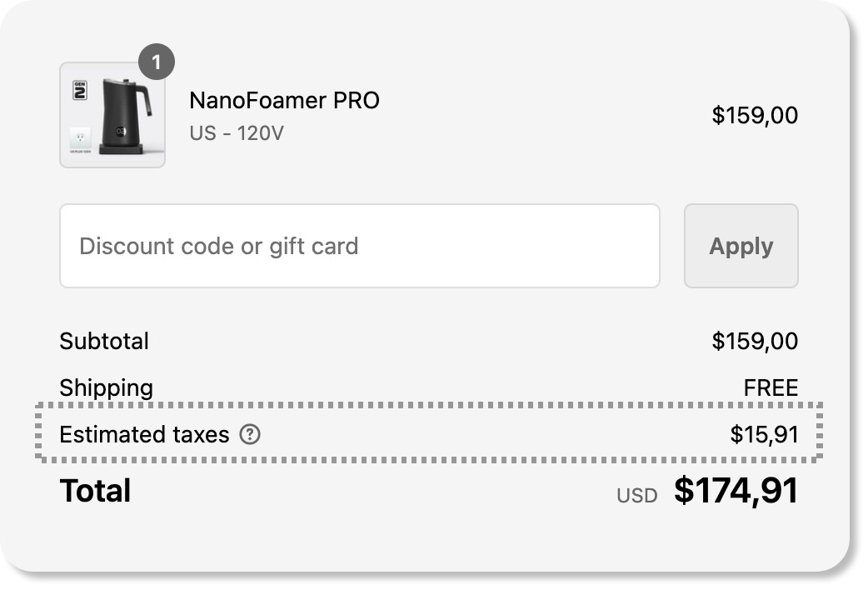Click the US plug outlet picture in thumbnail
Screen dimensions: 868x590
[x=81, y=137]
